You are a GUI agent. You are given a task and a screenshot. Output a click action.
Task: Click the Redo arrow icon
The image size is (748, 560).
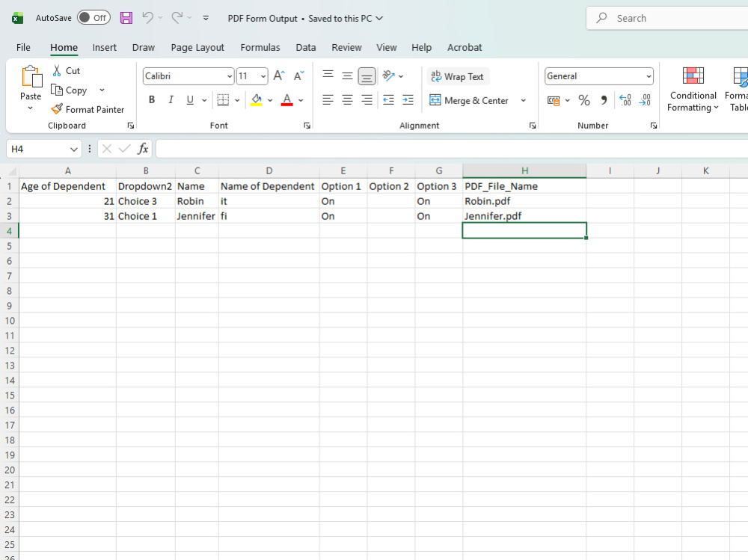pos(177,18)
